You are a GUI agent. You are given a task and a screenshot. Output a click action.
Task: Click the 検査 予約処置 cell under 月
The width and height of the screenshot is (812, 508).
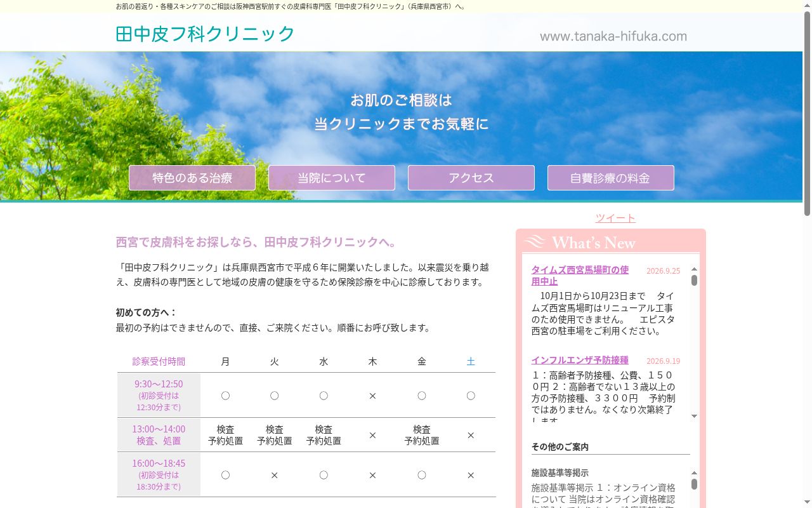pos(225,435)
